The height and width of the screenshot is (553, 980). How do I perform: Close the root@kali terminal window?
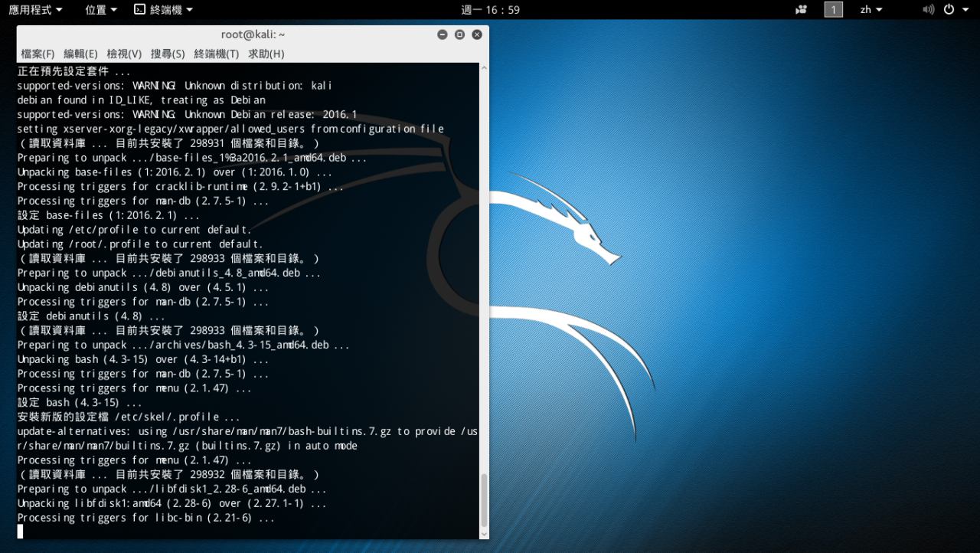(x=477, y=34)
